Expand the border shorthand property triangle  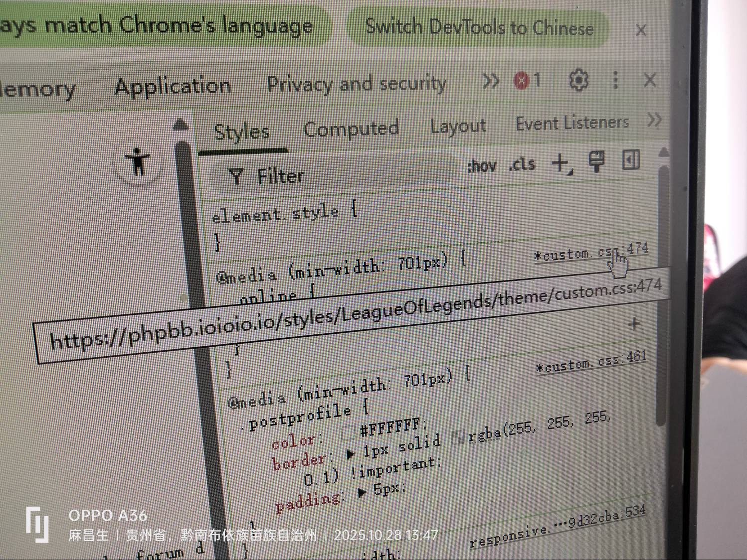coord(351,453)
